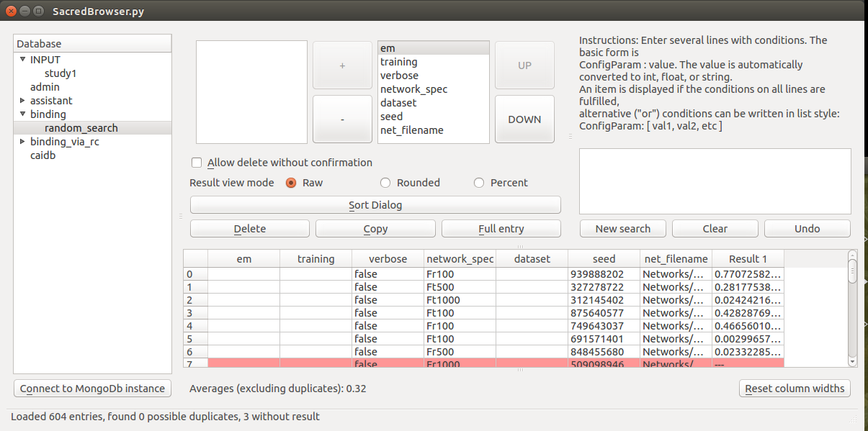Image resolution: width=868 pixels, height=431 pixels.
Task: Click the net_filename column header
Action: pyautogui.click(x=676, y=259)
